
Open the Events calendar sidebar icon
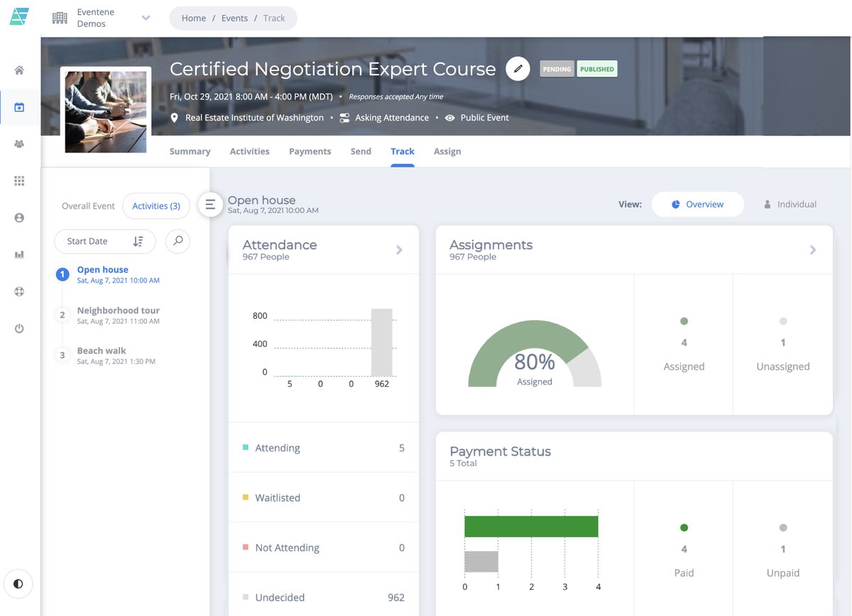[19, 107]
